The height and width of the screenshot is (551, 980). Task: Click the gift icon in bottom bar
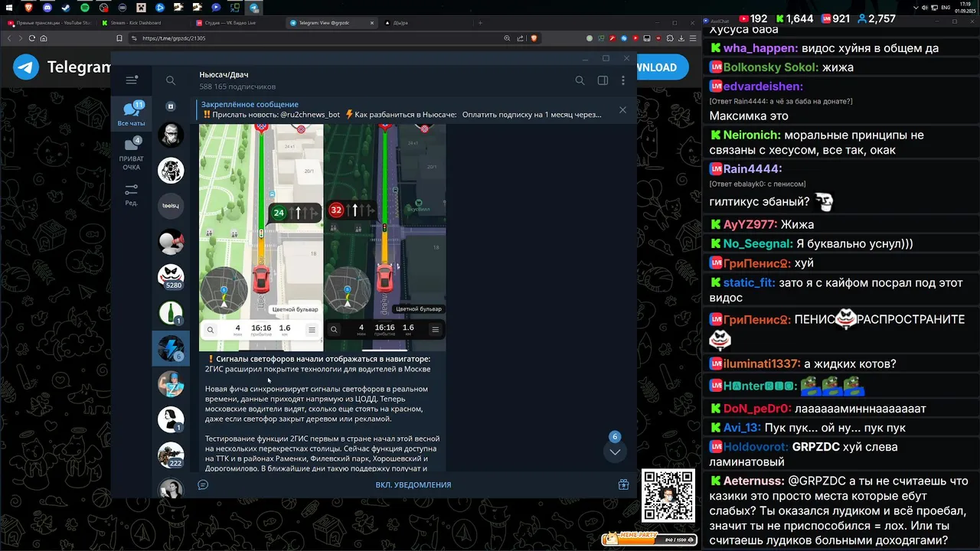pos(623,484)
